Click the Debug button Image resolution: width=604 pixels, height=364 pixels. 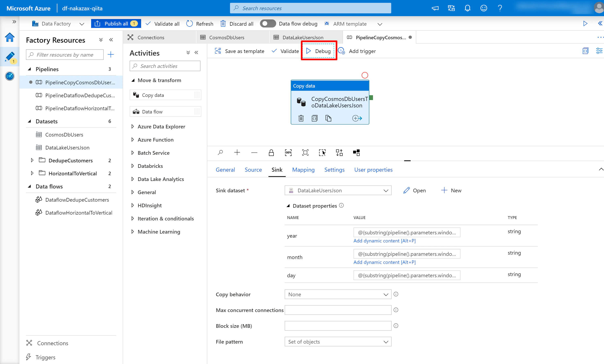point(319,51)
